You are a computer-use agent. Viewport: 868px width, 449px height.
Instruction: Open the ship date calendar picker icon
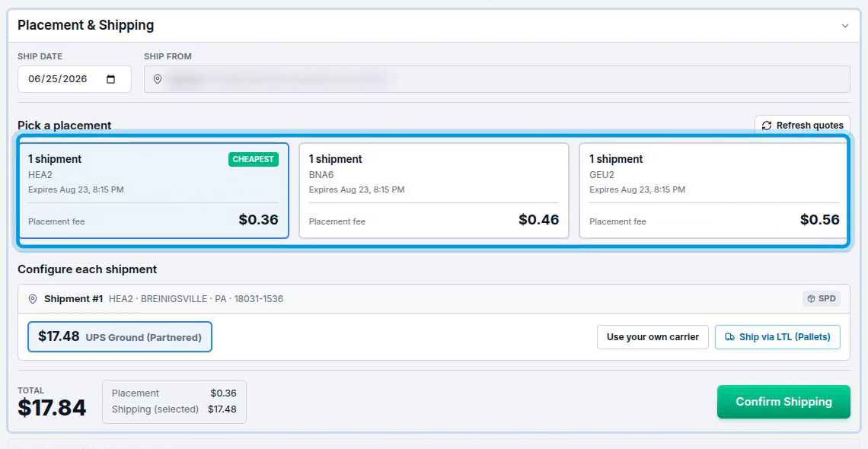pyautogui.click(x=110, y=79)
